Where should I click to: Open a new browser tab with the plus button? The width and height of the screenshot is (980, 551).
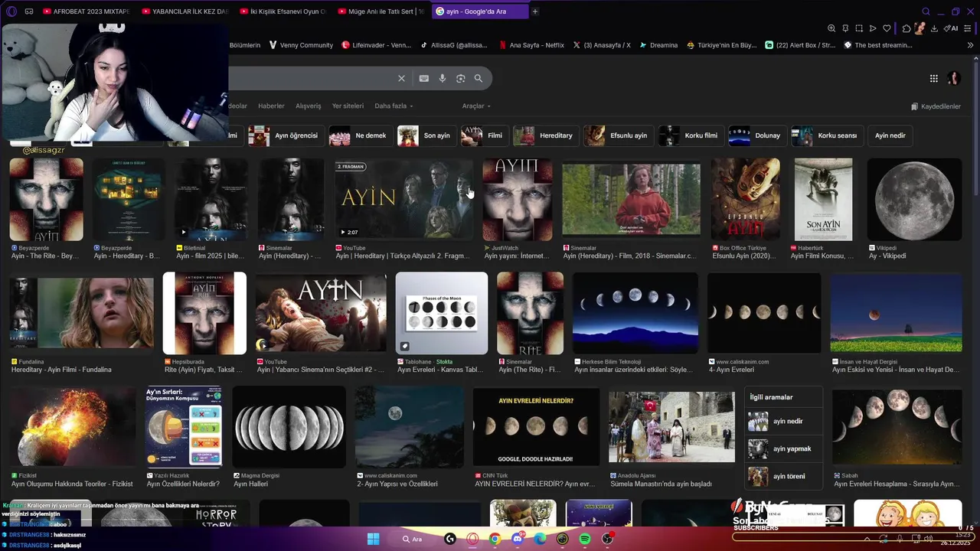point(534,11)
